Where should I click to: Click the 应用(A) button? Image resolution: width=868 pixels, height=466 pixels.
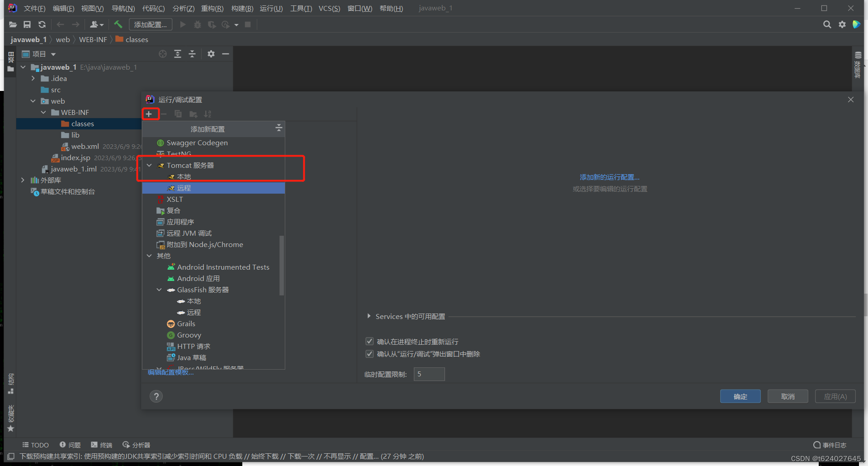(x=835, y=396)
